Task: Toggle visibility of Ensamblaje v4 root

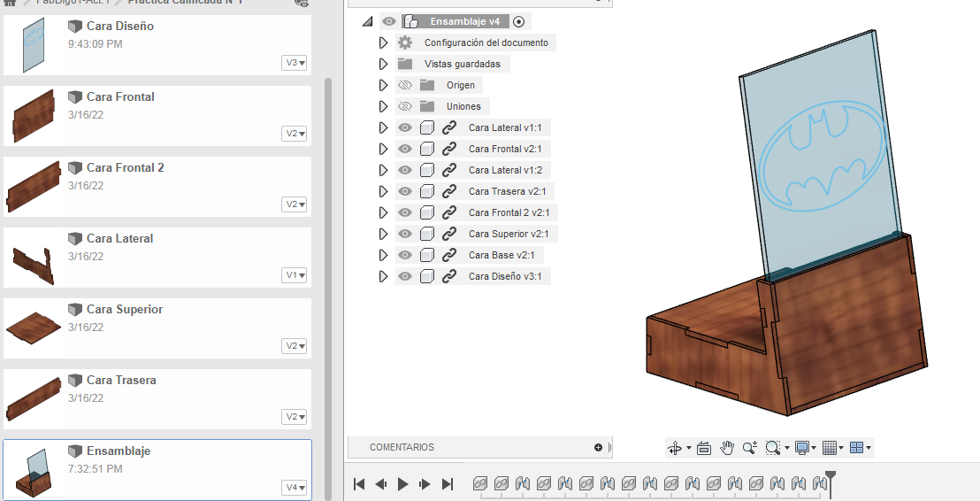Action: point(389,22)
